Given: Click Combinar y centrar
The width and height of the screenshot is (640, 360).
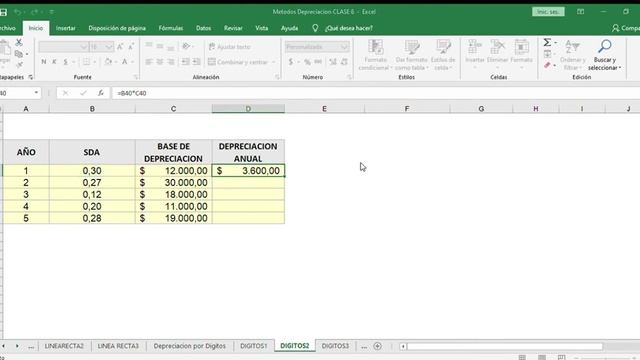Looking at the screenshot, I should [238, 62].
